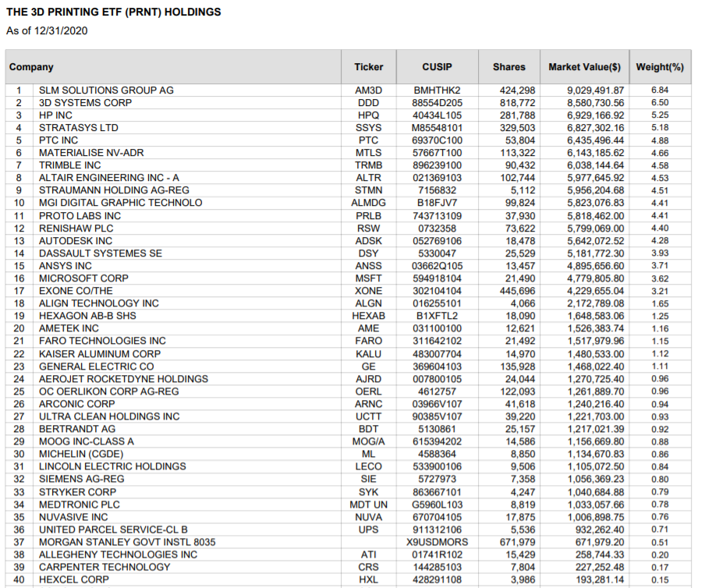Select HEXCEL CORP company name
The height and width of the screenshot is (588, 705).
tap(74, 580)
